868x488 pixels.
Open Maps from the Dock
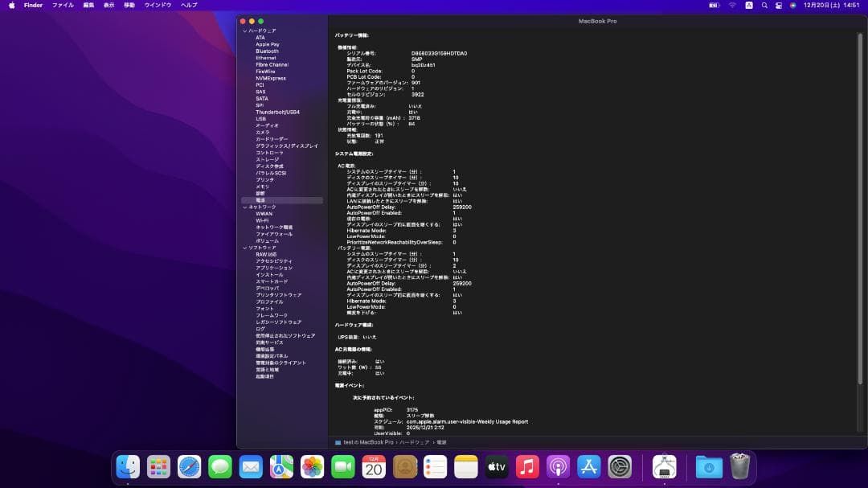coord(280,466)
